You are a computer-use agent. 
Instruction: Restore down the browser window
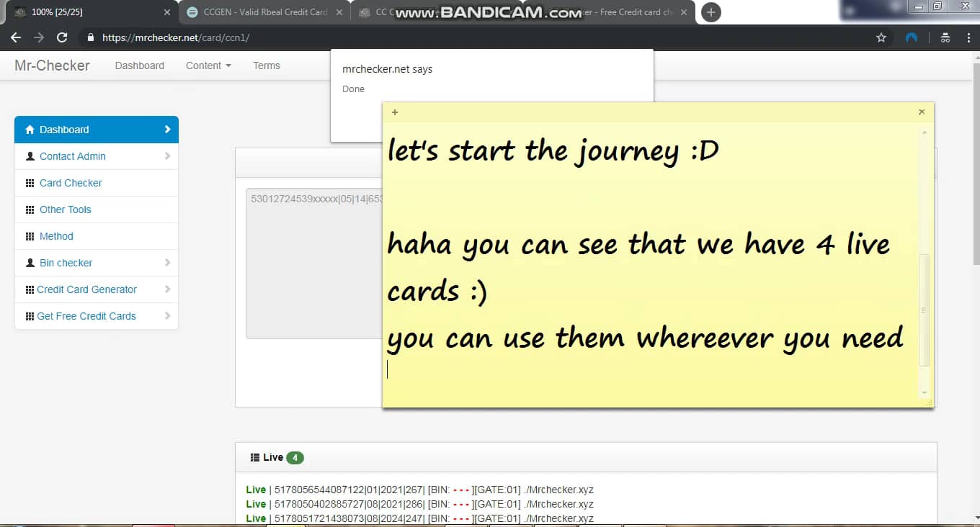937,6
